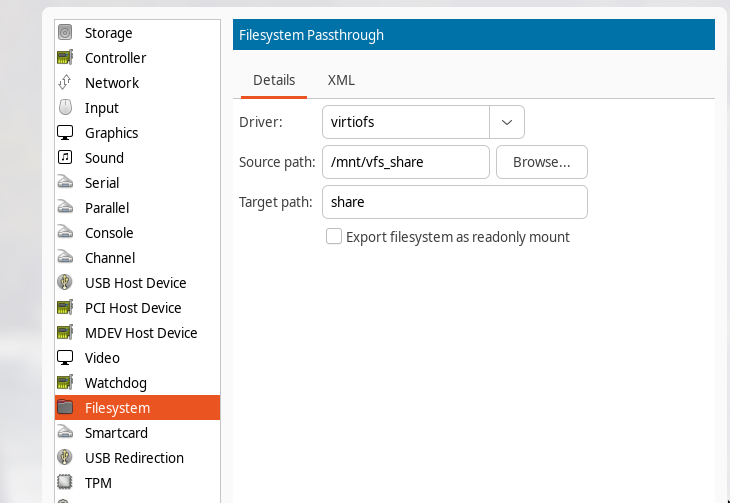Screen dimensions: 730x503
Task: Click the Source path text field
Action: coord(405,162)
